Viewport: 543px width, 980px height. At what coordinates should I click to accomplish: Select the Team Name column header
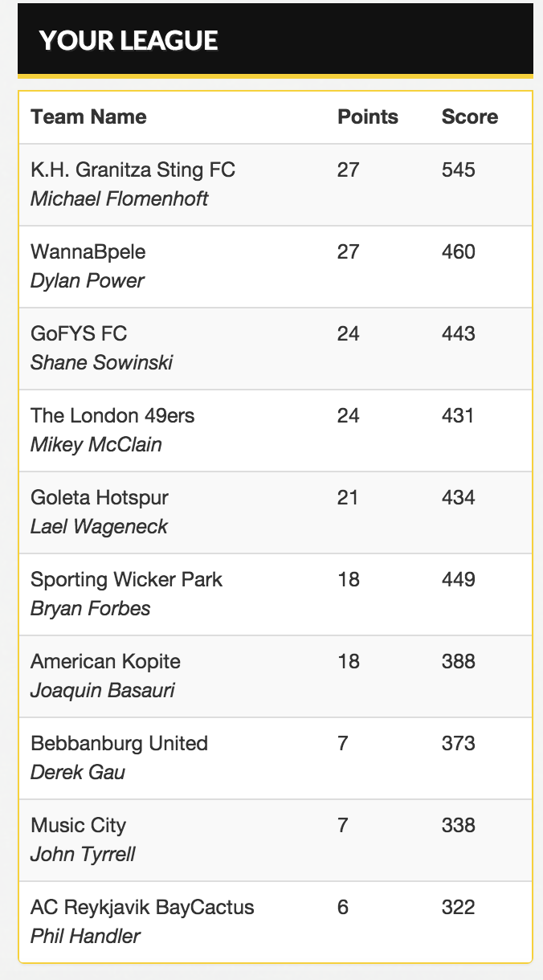click(88, 116)
